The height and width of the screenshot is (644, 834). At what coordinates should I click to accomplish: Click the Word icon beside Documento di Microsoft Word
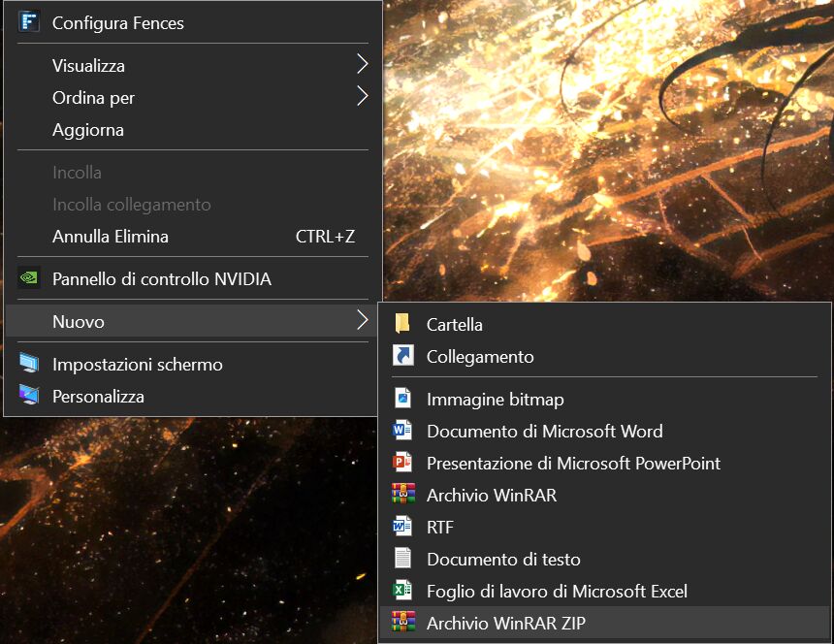[402, 431]
